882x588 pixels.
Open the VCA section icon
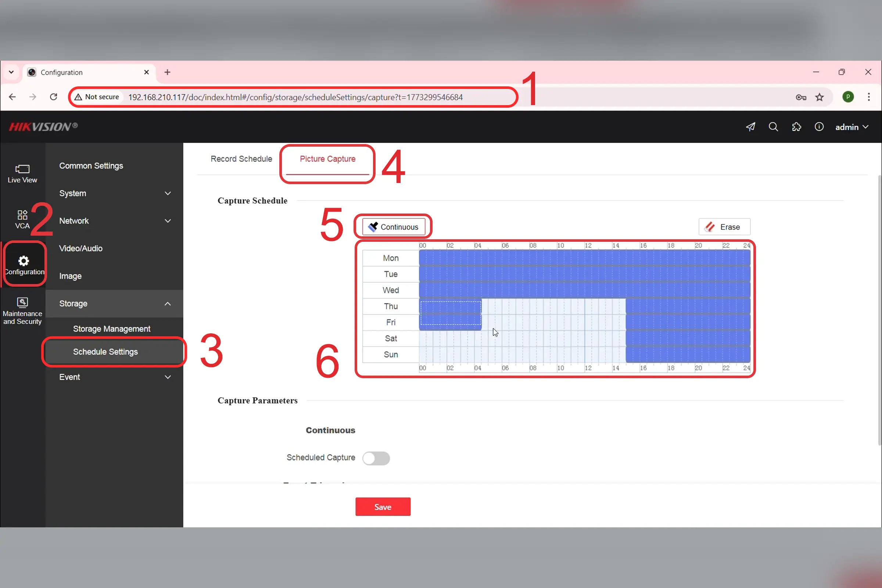(22, 219)
